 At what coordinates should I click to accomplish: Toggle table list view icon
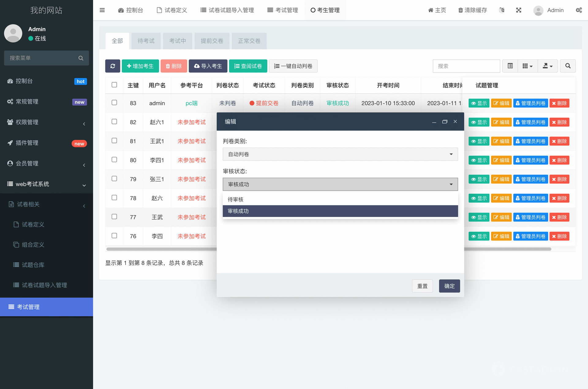click(x=510, y=66)
